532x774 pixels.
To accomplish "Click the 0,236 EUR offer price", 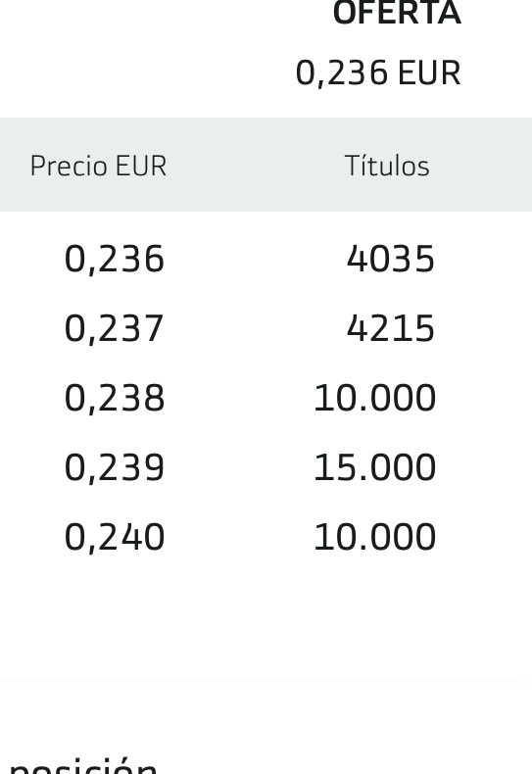I will [x=378, y=73].
